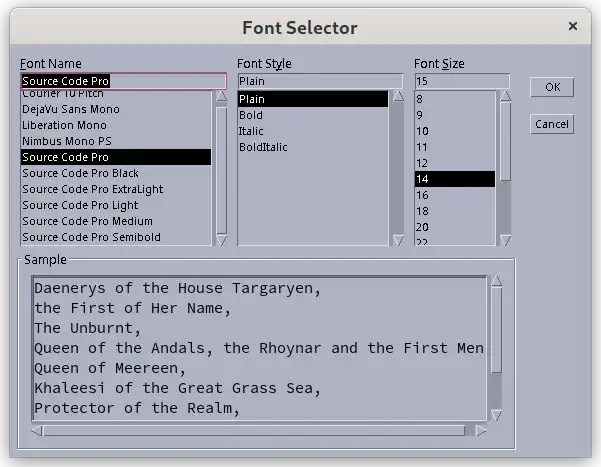The image size is (601, 467).
Task: Select font size 20
Action: (455, 227)
